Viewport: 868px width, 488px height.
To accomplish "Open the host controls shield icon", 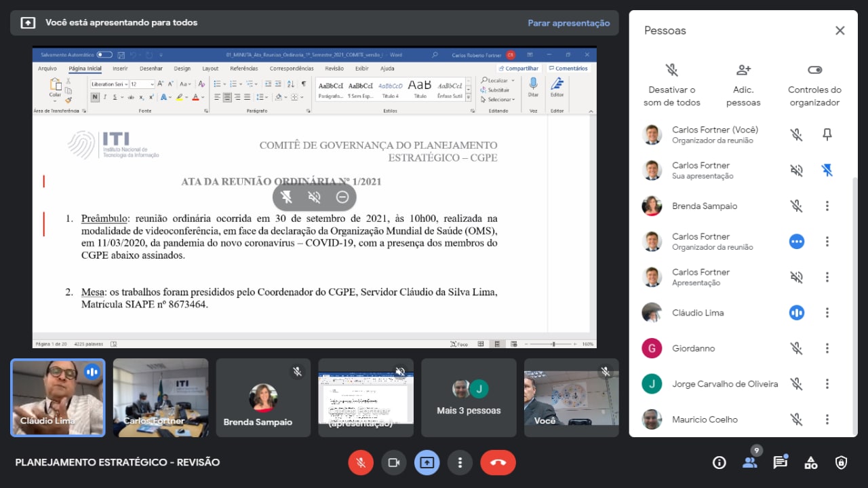I will tap(841, 463).
